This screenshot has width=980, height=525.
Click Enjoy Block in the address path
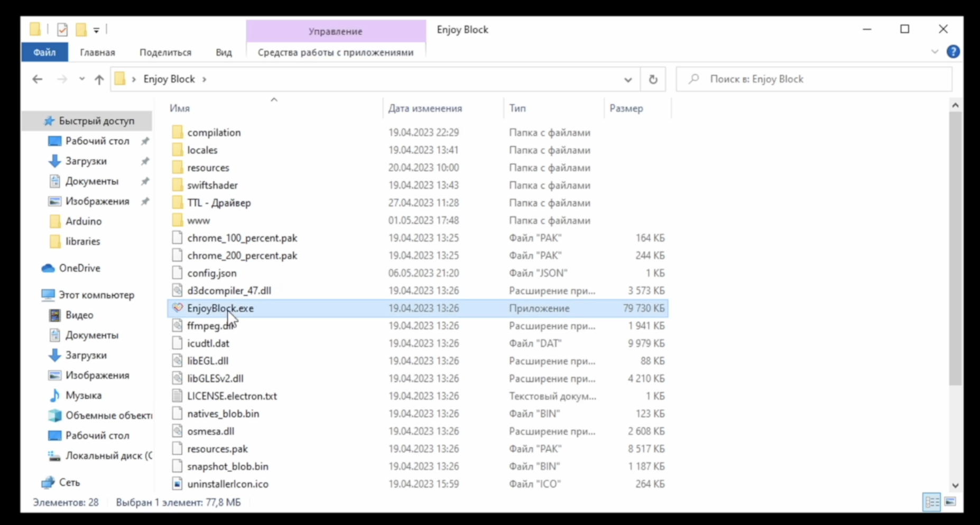click(x=169, y=79)
